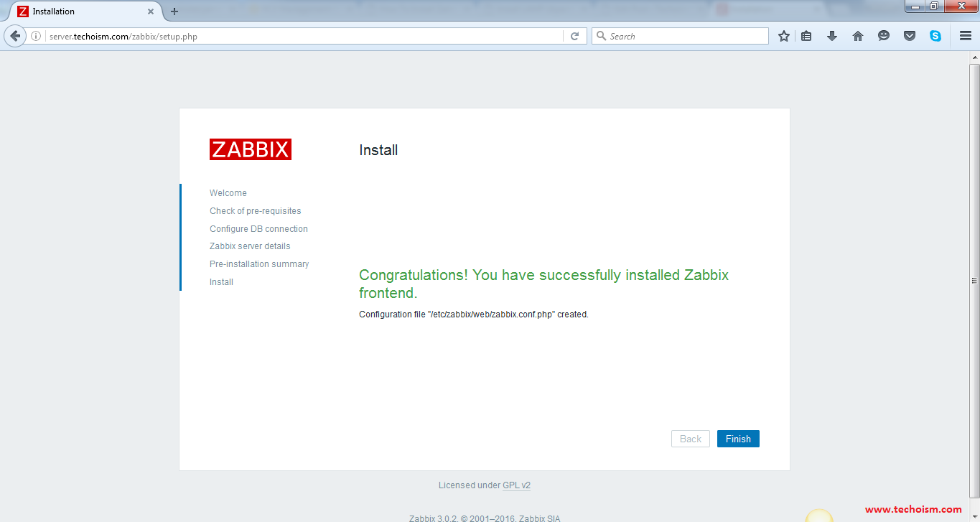Click the vertical page scrollbar

pyautogui.click(x=974, y=280)
